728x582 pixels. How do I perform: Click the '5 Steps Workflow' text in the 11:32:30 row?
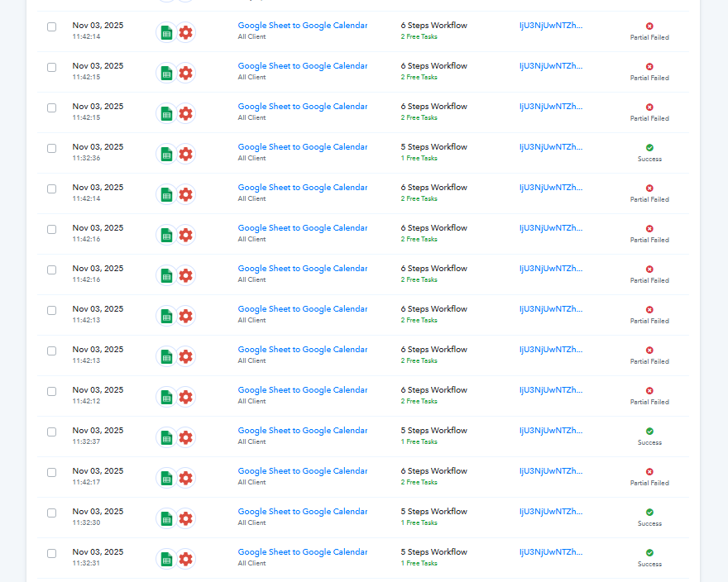point(434,512)
